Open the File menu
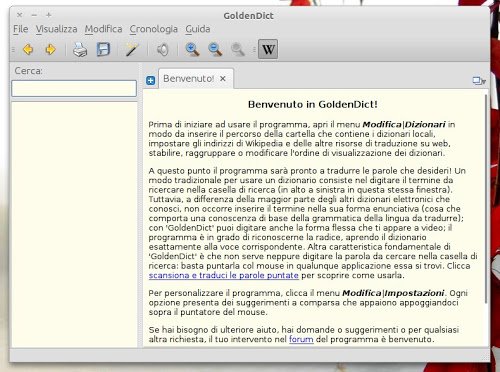This screenshot has width=500, height=372. (x=20, y=29)
